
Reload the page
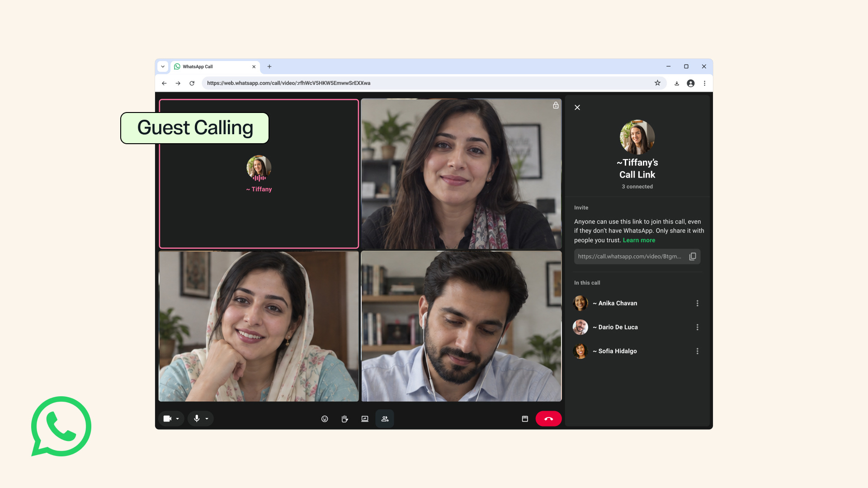tap(192, 83)
